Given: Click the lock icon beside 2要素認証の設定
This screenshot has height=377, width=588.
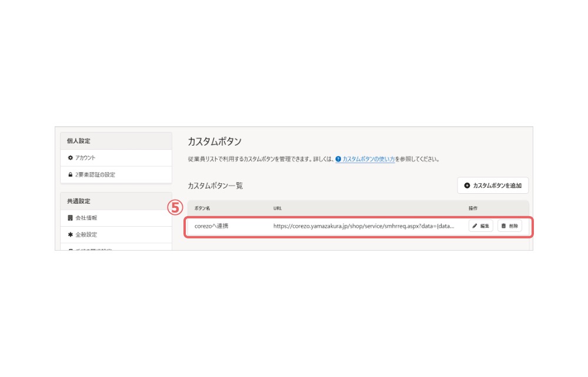Looking at the screenshot, I should tap(70, 175).
